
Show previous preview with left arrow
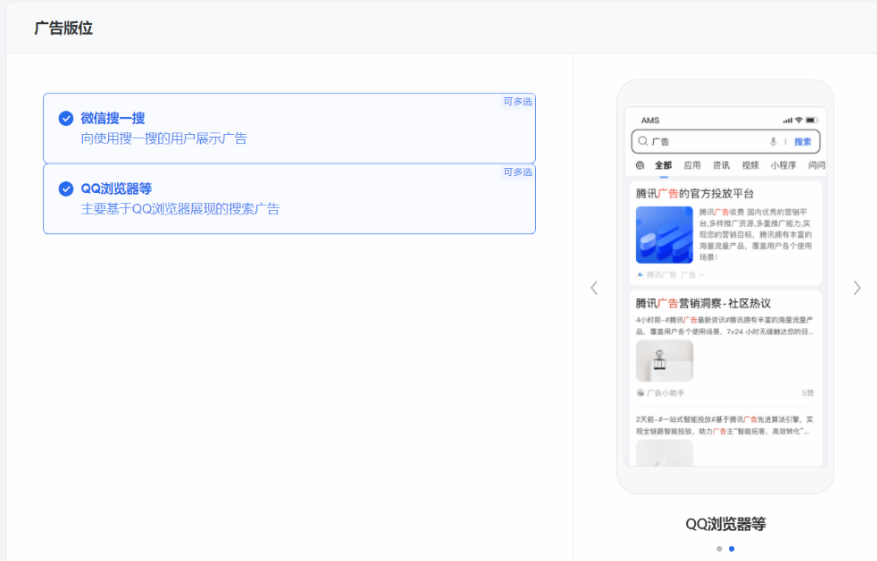(x=594, y=288)
